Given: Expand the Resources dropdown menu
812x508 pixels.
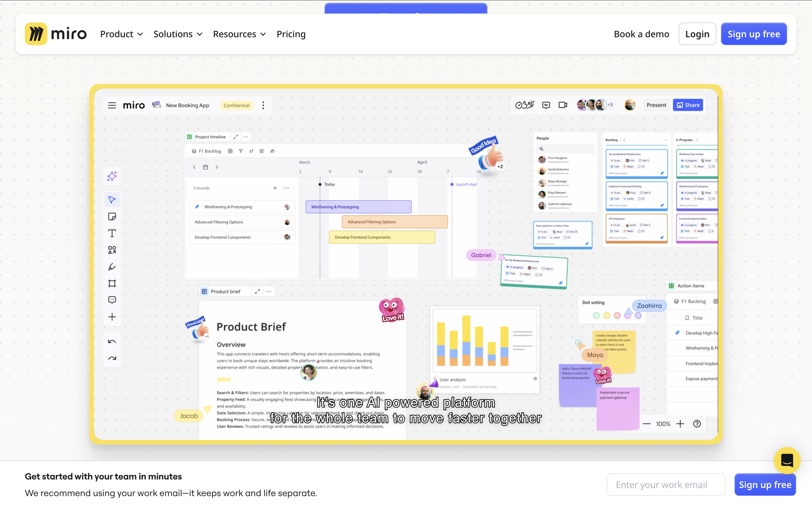Looking at the screenshot, I should pyautogui.click(x=240, y=34).
